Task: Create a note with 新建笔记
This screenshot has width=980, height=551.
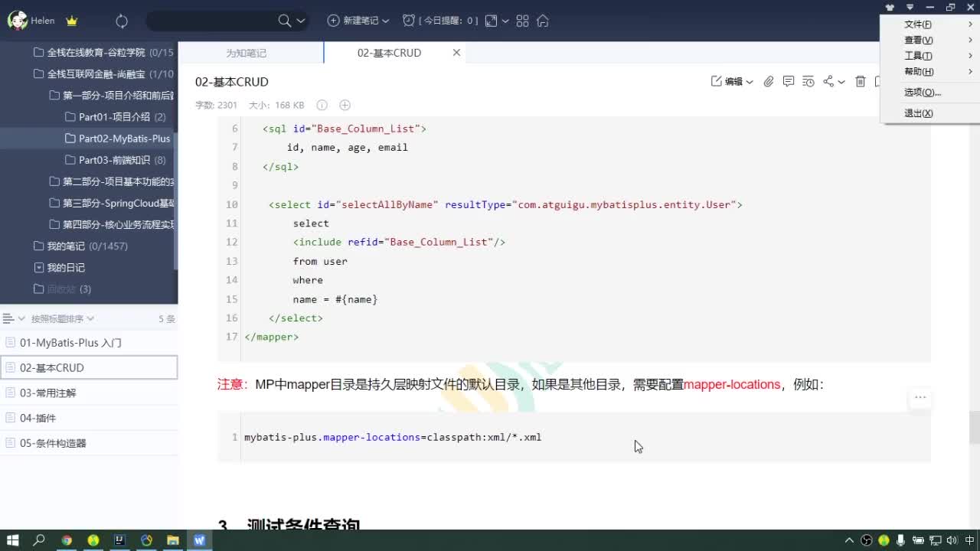Action: (353, 21)
